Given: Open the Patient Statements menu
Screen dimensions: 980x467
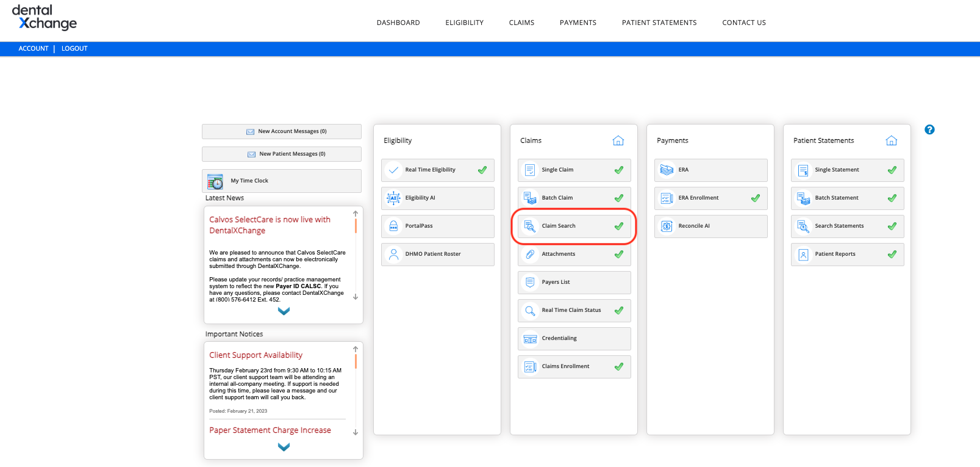Looking at the screenshot, I should coord(659,23).
